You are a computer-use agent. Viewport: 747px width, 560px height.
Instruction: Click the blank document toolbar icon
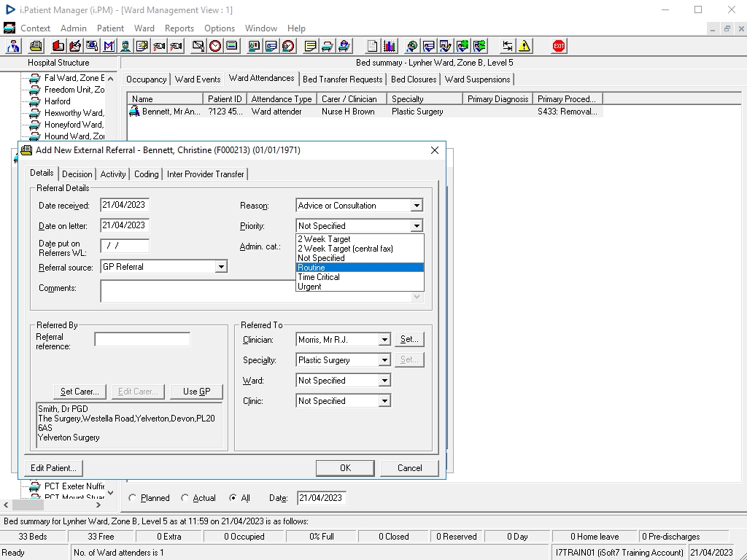[372, 46]
